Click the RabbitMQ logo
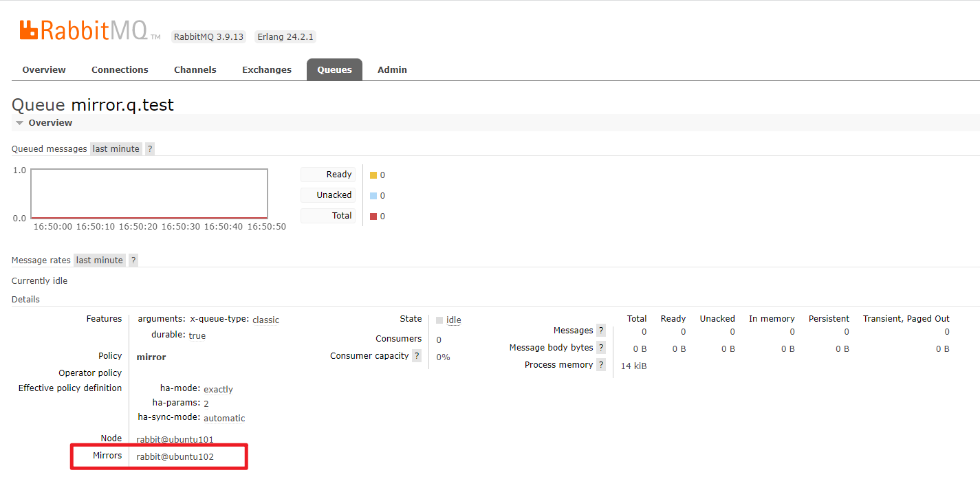The image size is (980, 477). click(90, 31)
